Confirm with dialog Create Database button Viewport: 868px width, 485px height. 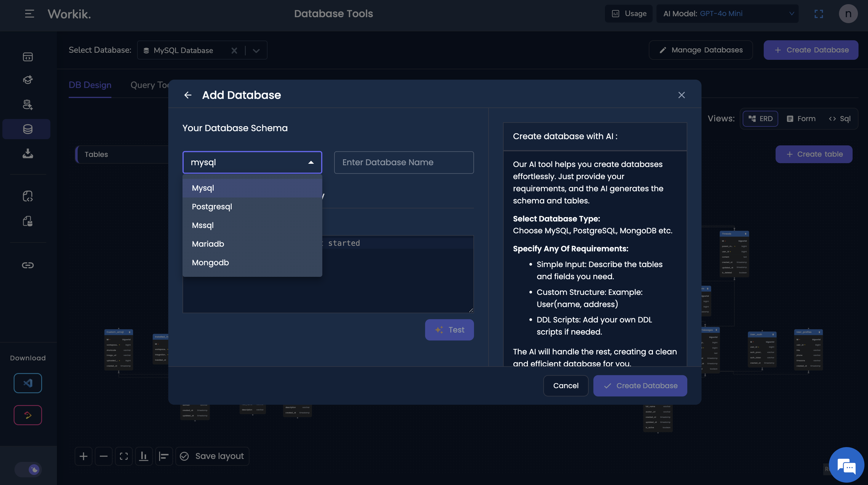pyautogui.click(x=640, y=386)
